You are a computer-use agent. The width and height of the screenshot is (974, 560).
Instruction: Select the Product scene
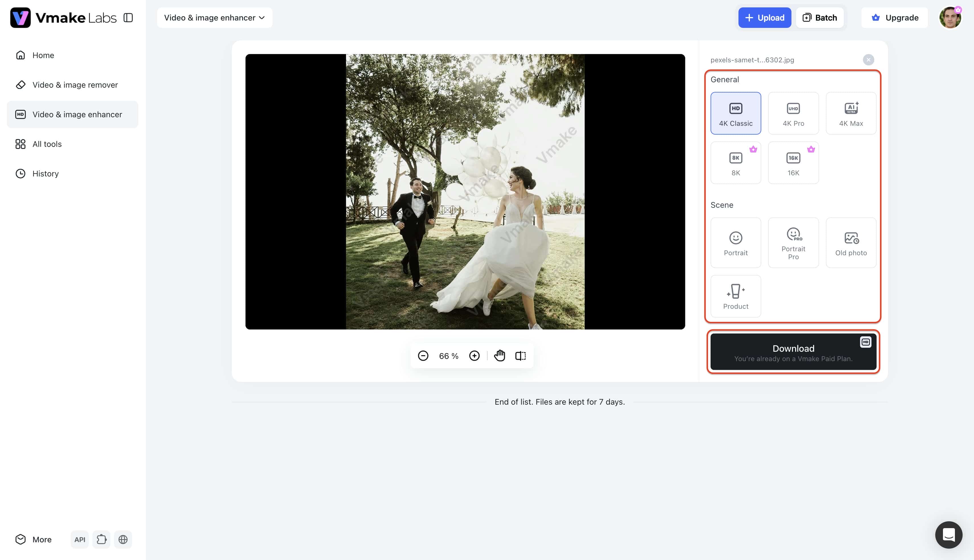[x=735, y=296]
